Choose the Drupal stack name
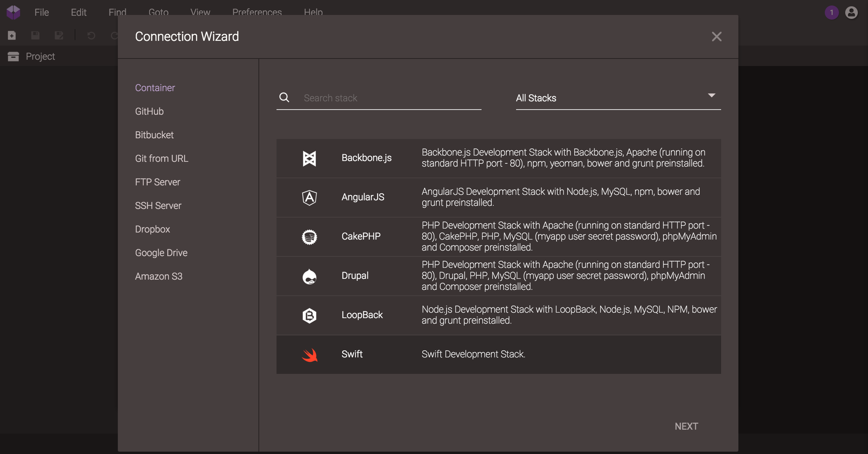The image size is (868, 454). (x=355, y=275)
